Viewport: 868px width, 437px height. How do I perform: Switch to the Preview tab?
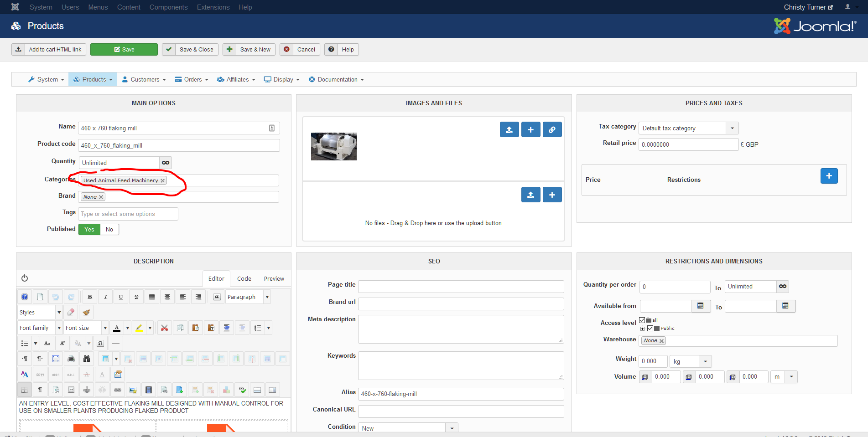point(274,279)
